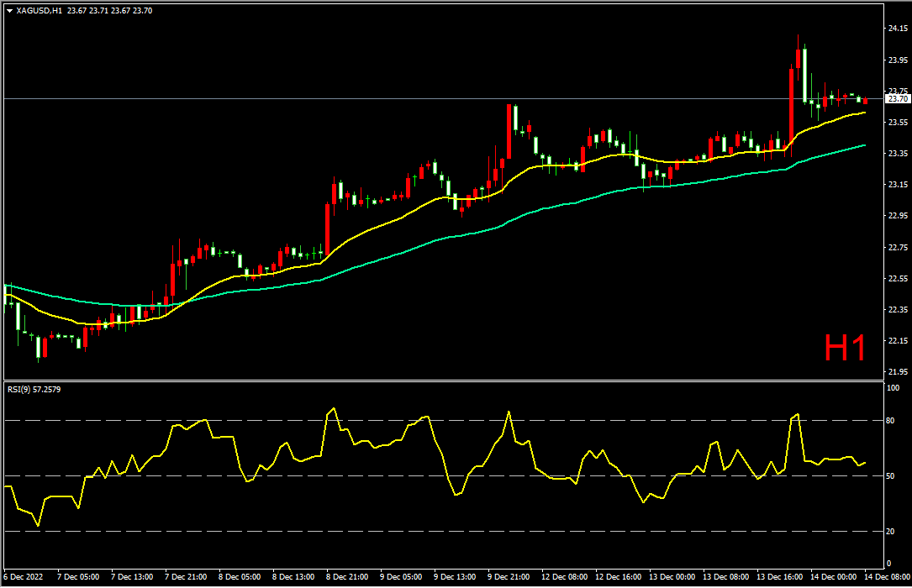Click the 7 Dec 21:00 time label
The image size is (912, 588).
(x=186, y=577)
